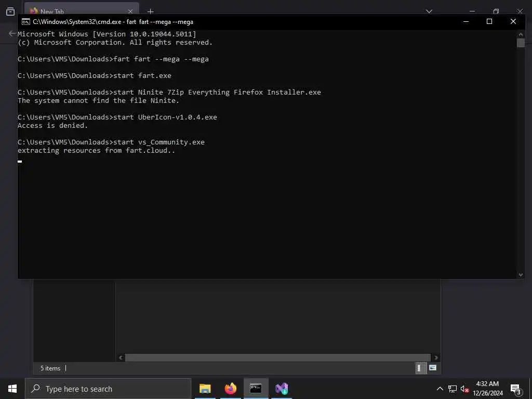Open the network status tray icon
The image size is (532, 399).
click(x=453, y=389)
